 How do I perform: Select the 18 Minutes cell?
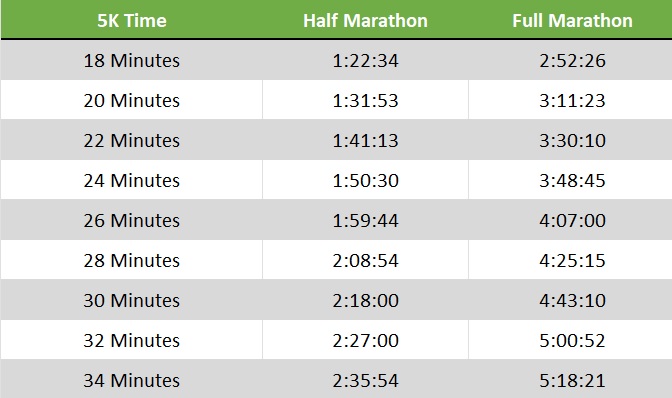tap(132, 60)
